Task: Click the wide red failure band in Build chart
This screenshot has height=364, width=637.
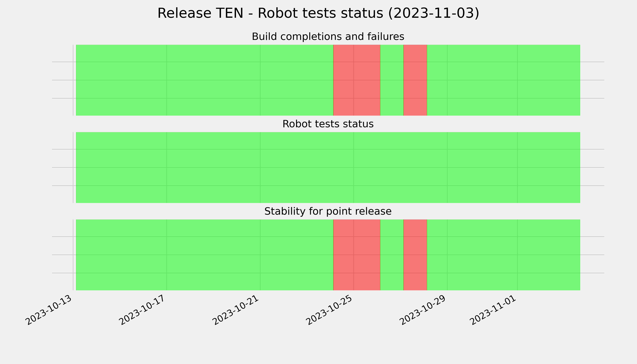Action: tap(357, 80)
